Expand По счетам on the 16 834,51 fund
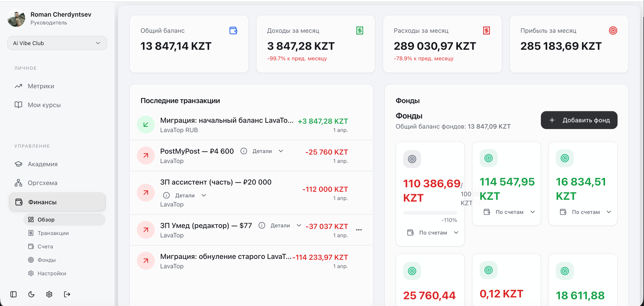 (585, 212)
